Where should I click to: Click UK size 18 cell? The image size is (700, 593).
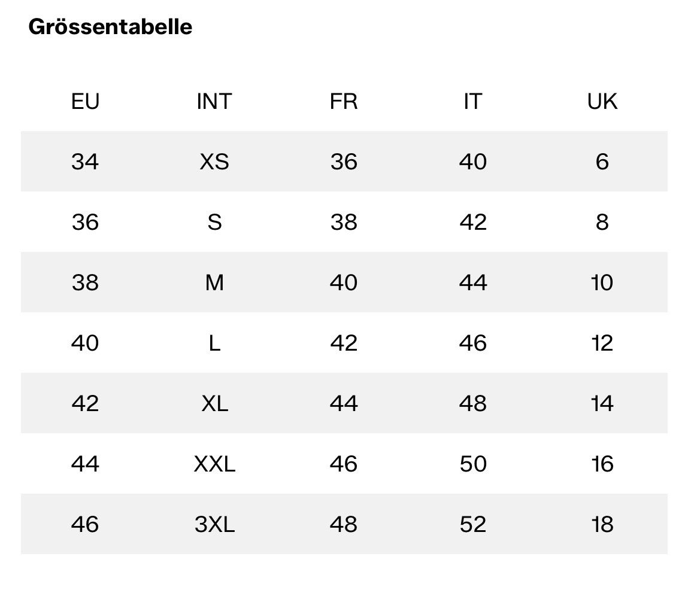[602, 524]
